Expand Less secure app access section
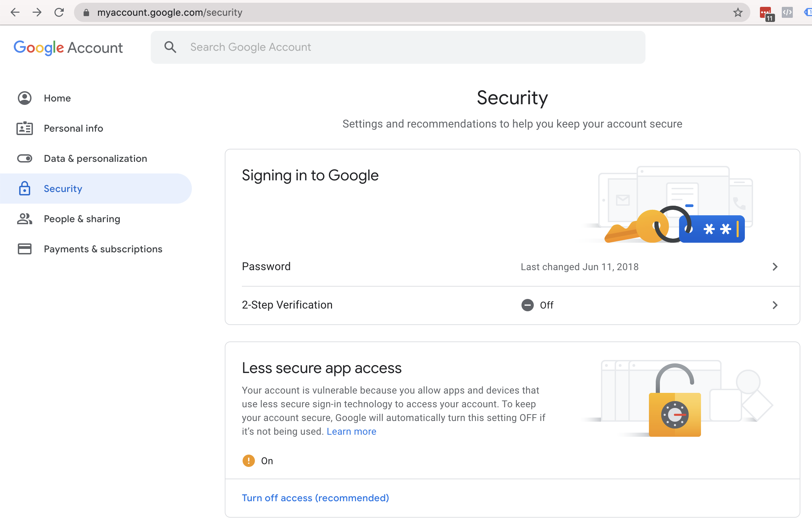Image resolution: width=812 pixels, height=530 pixels. click(x=321, y=368)
